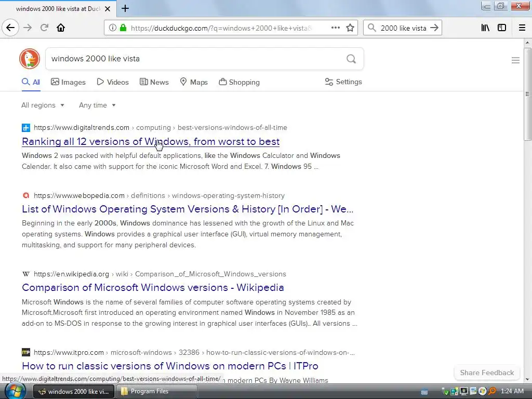Click Safely Remove Hardware tray icon
The image size is (532, 399).
(x=445, y=392)
